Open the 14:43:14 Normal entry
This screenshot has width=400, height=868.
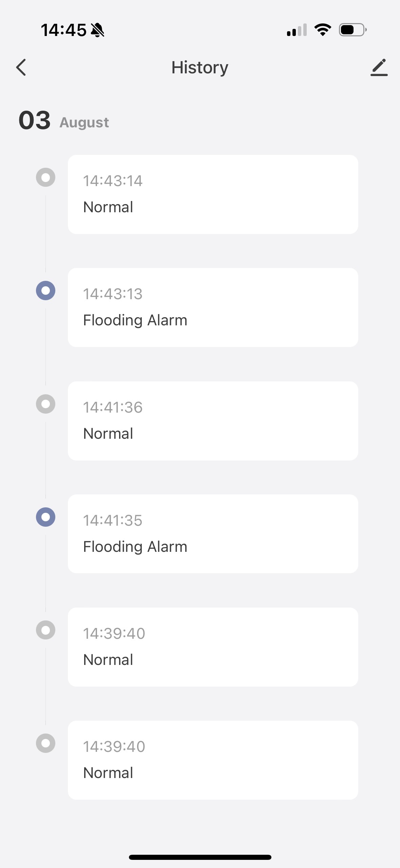(213, 194)
